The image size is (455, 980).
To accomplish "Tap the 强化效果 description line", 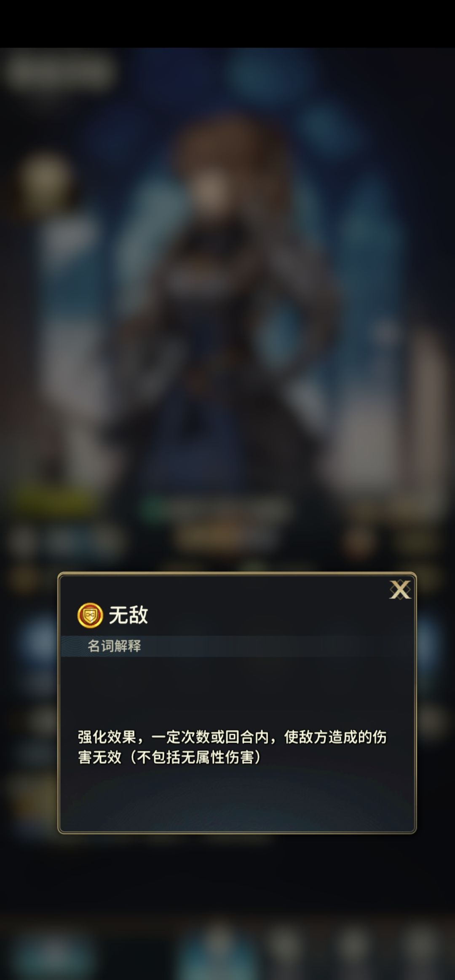I will click(232, 737).
